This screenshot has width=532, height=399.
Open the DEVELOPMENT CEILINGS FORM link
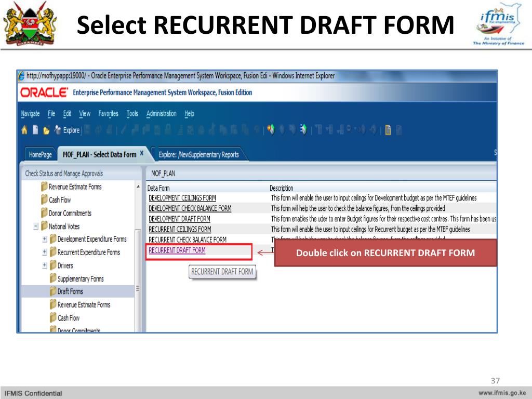[x=182, y=198]
